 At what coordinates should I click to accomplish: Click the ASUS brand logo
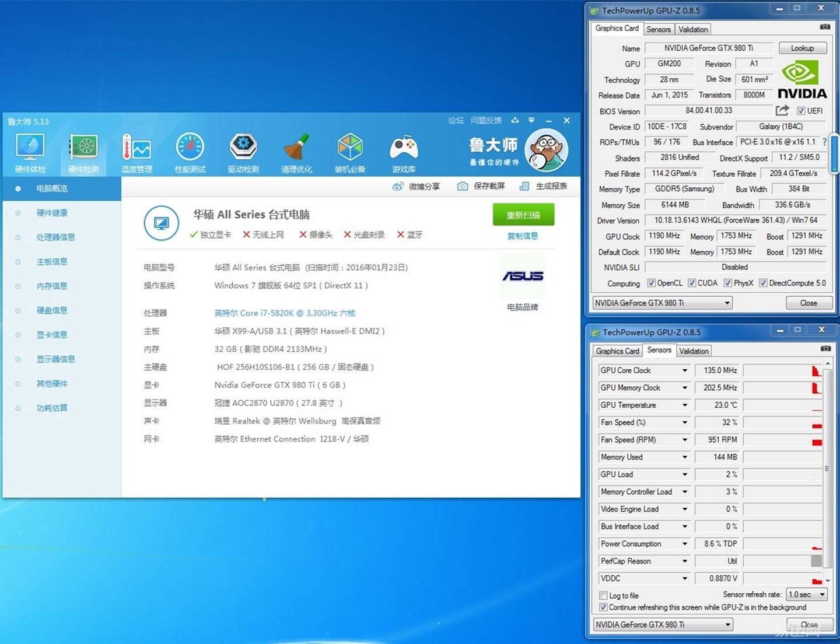pyautogui.click(x=523, y=276)
